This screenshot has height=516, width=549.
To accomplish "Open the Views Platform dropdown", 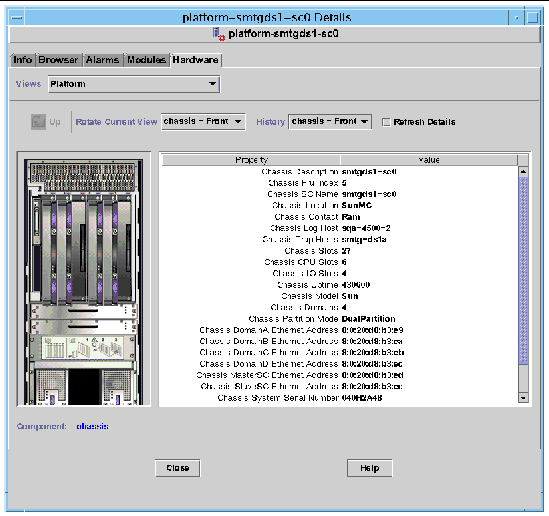I will (x=134, y=84).
